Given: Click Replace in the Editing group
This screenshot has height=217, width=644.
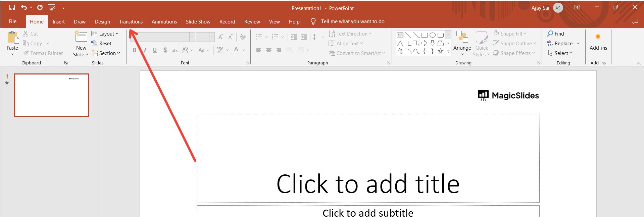Looking at the screenshot, I should pos(563,43).
